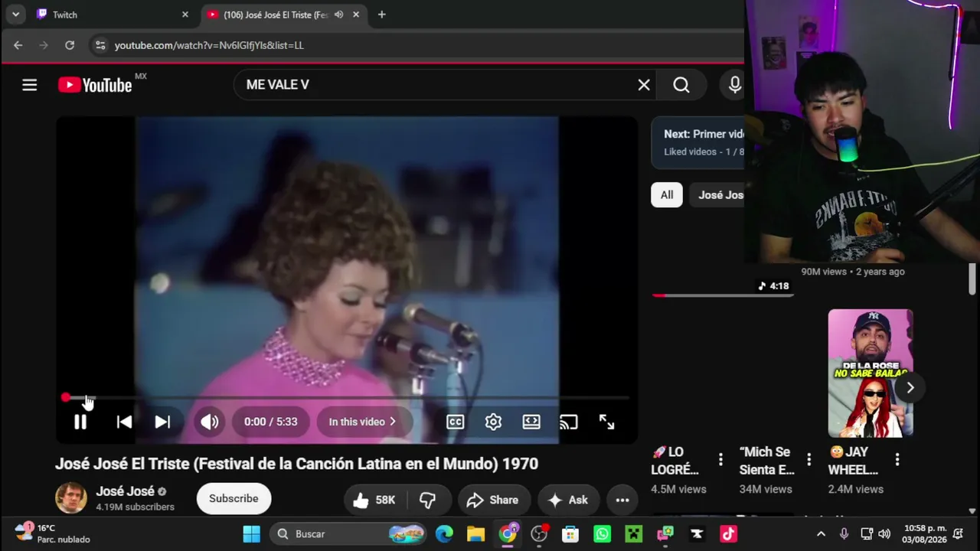Viewport: 980px width, 551px height.
Task: Open CapCut from the taskbar
Action: 697,534
